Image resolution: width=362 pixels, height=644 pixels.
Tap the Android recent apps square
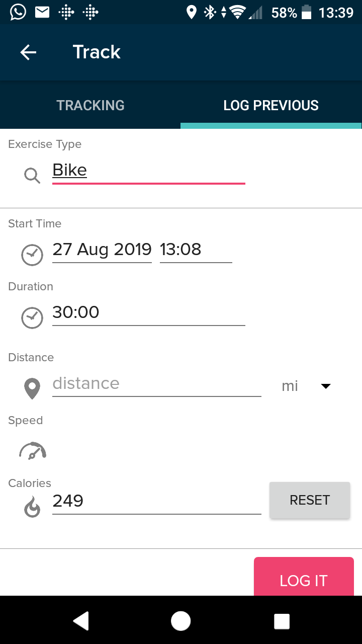pos(282,621)
